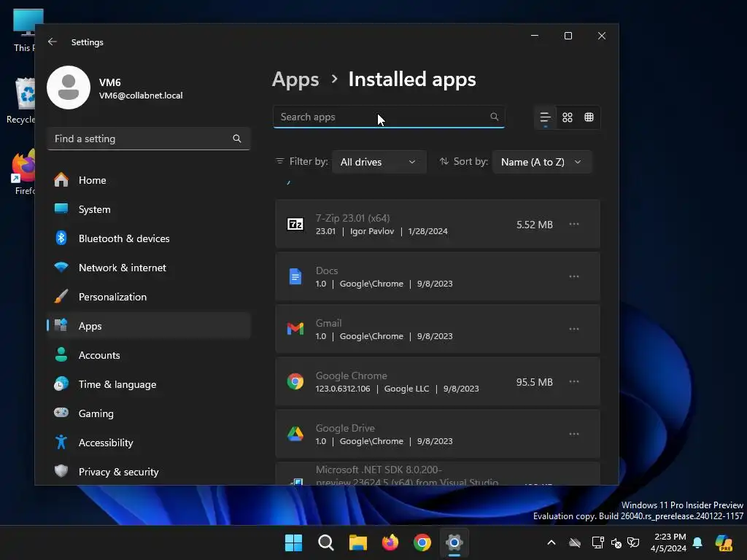The width and height of the screenshot is (747, 560).
Task: Click the Google Drive app name
Action: (345, 428)
